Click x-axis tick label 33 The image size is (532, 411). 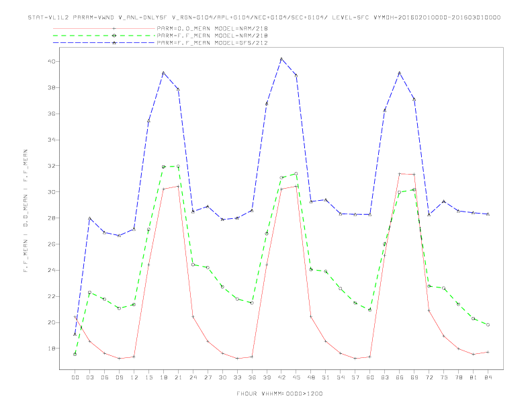coord(237,377)
